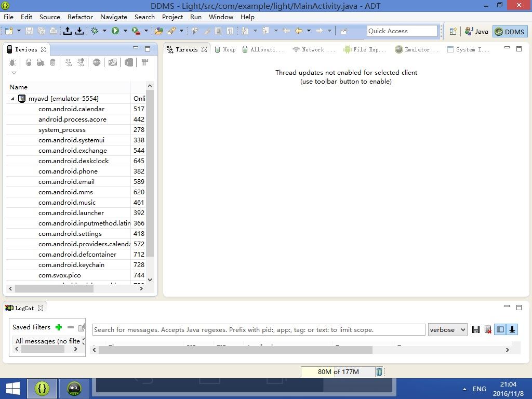This screenshot has height=399, width=532.
Task: Select com.android.calendar process
Action: tap(71, 109)
